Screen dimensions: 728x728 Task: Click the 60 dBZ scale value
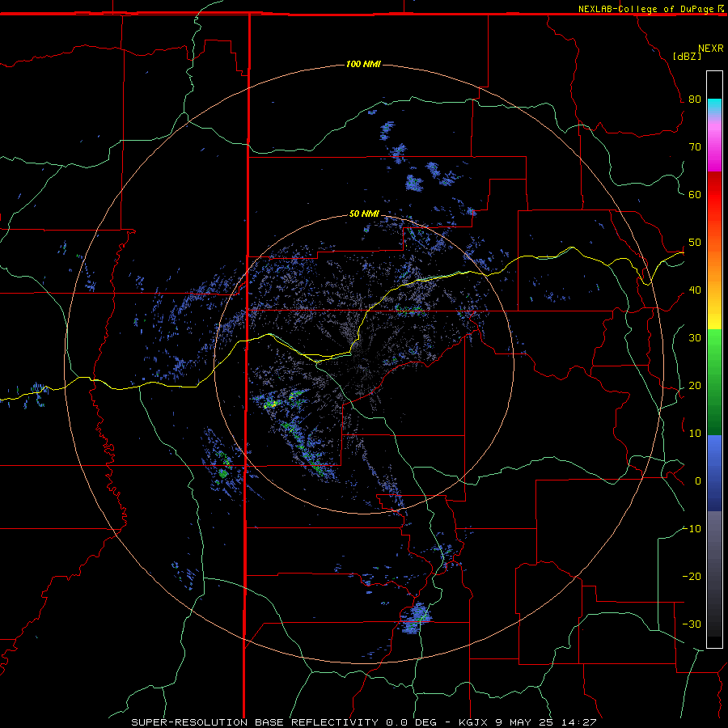coord(695,194)
